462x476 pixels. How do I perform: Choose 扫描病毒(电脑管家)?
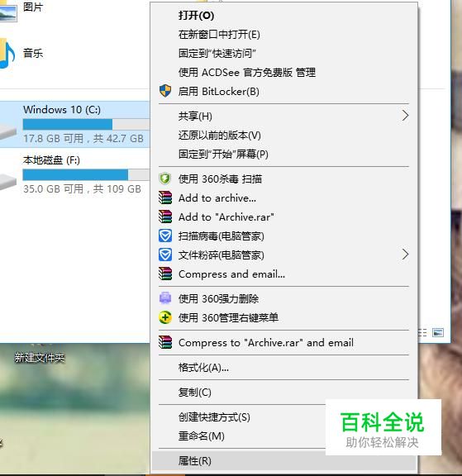coord(284,236)
